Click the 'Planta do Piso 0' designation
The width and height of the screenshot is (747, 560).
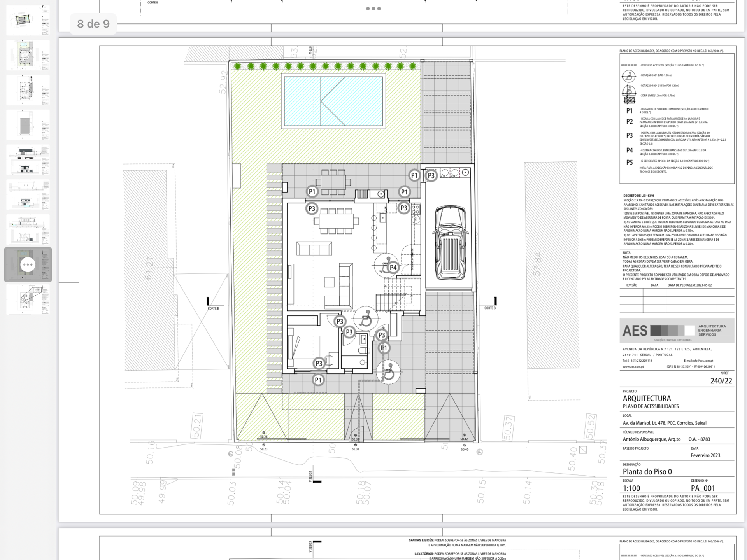pos(647,472)
